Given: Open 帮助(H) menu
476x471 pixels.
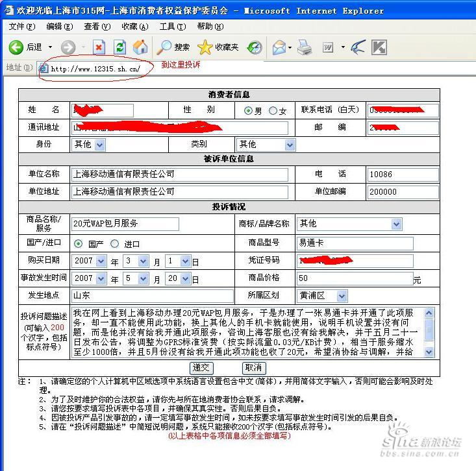Looking at the screenshot, I should (210, 27).
